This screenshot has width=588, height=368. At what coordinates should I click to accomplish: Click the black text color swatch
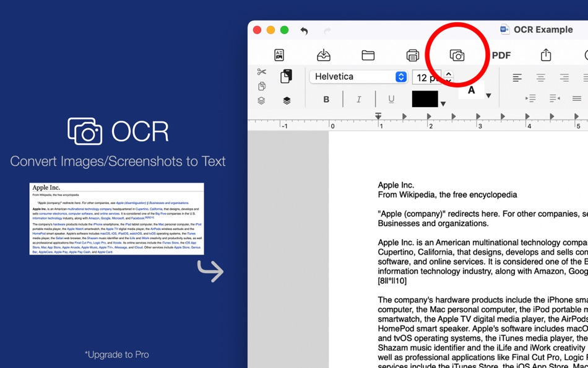425,99
